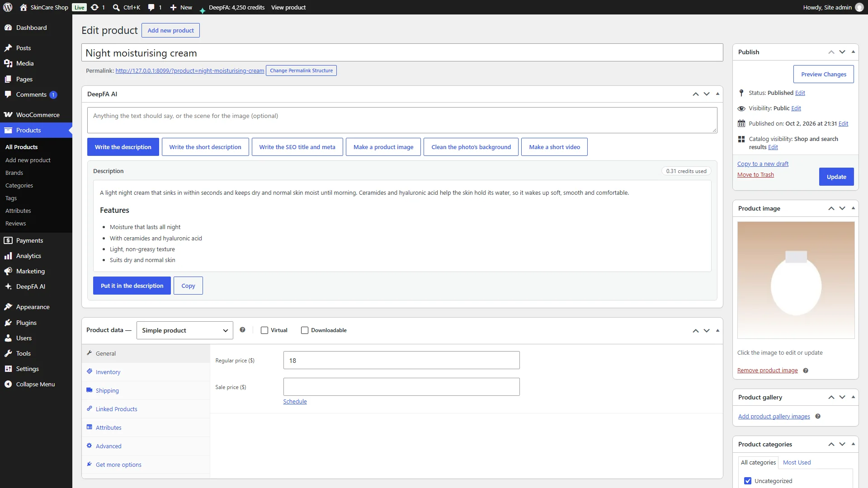868x488 pixels.
Task: Click Make a product image
Action: click(383, 147)
